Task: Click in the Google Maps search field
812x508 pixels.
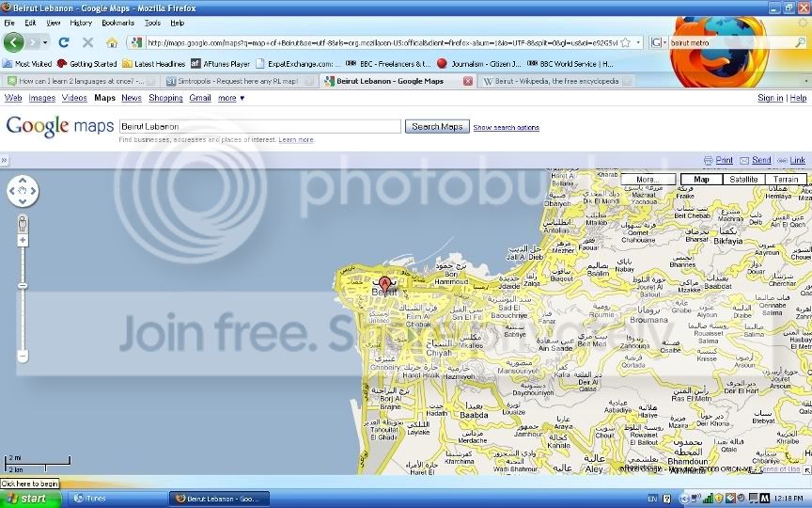Action: pos(260,126)
